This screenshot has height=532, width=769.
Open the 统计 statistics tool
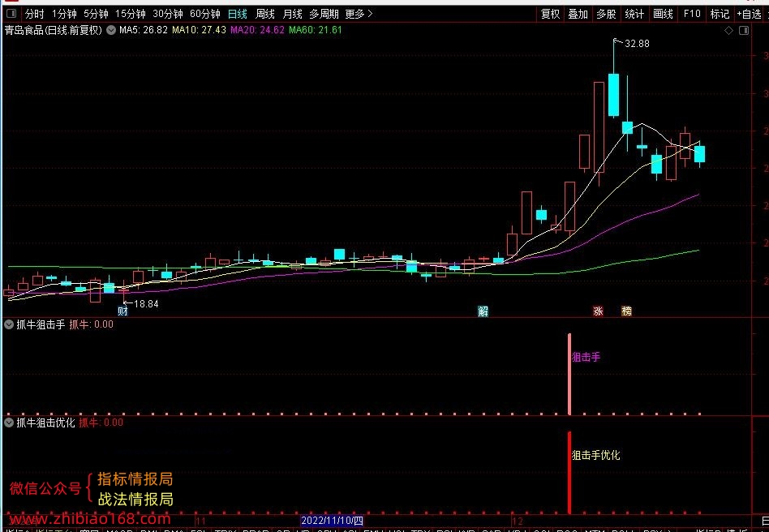pos(634,15)
